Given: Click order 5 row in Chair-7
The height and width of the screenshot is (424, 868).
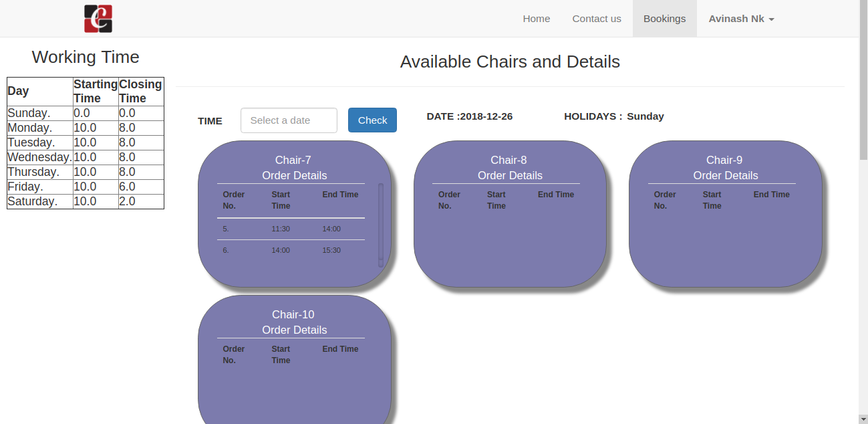Looking at the screenshot, I should click(291, 229).
